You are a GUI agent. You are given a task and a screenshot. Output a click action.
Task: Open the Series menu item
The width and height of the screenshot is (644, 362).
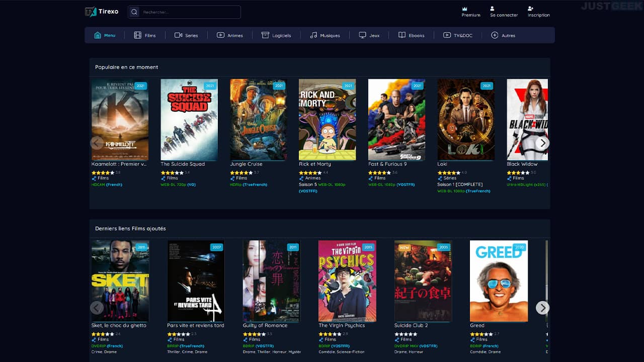coord(186,35)
